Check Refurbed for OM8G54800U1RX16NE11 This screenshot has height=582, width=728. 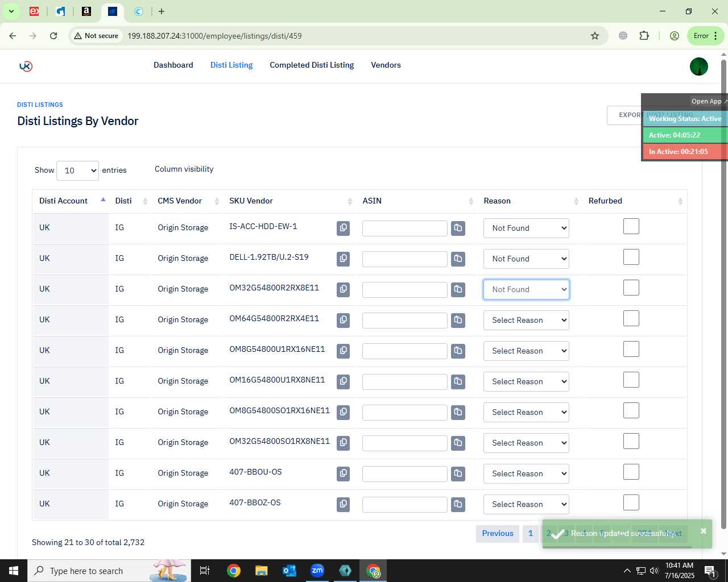pyautogui.click(x=631, y=349)
